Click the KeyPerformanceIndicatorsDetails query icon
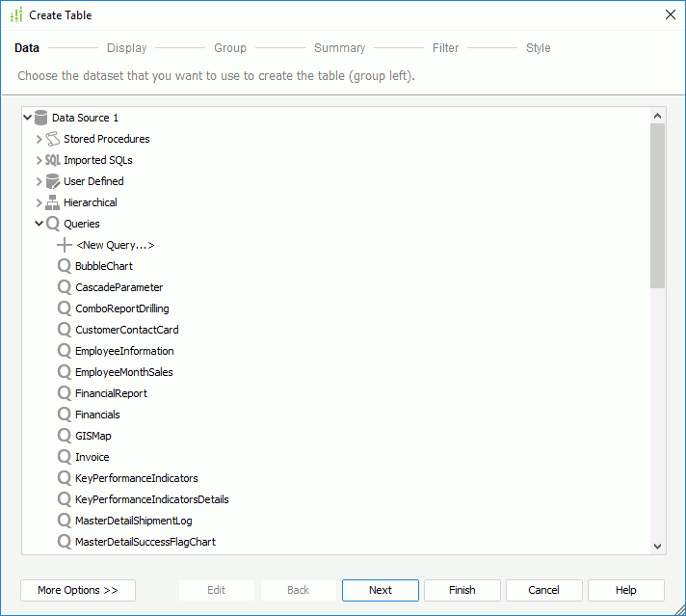Screen dimensions: 686x616 65,499
